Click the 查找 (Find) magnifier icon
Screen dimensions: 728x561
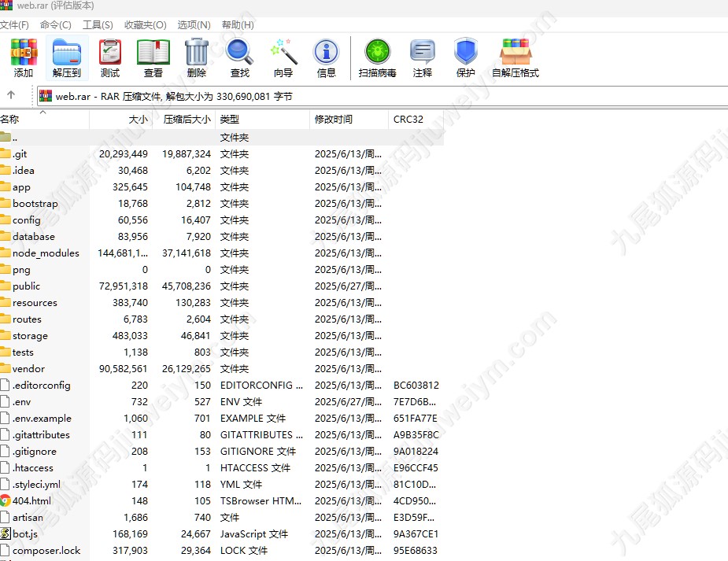240,57
